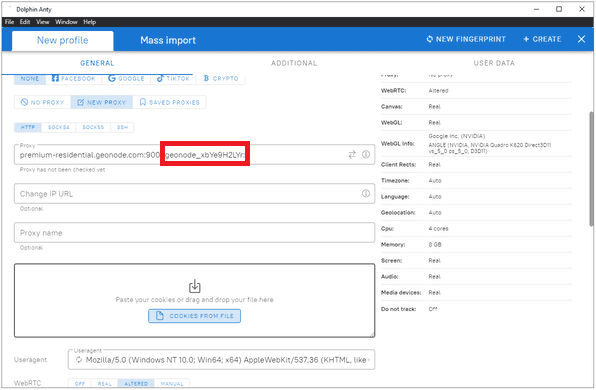Pick the SOCKS5 proxy protocol
596x390 pixels.
93,127
